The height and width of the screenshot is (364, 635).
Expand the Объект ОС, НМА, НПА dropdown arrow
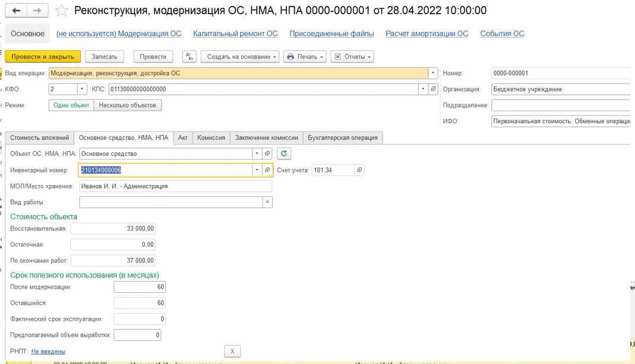tap(257, 154)
